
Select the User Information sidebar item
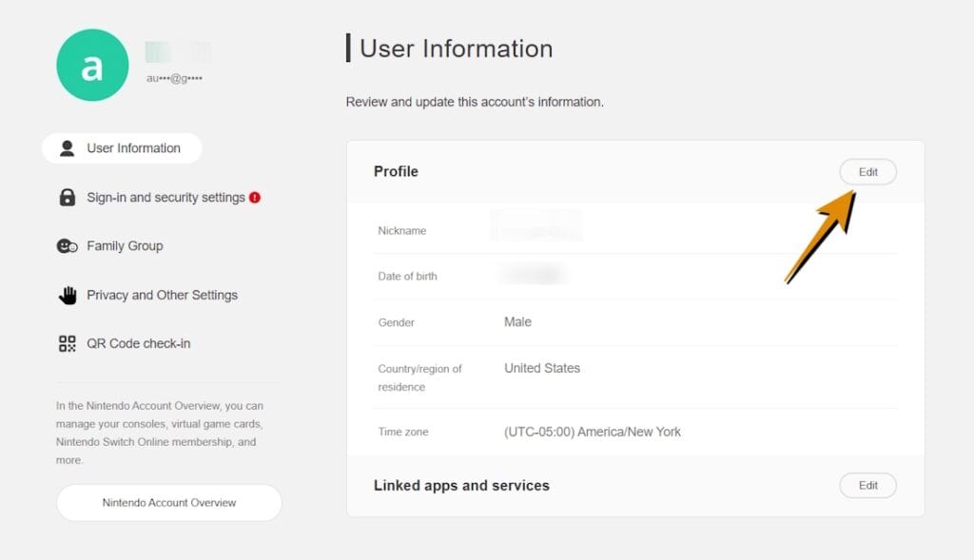pos(132,148)
